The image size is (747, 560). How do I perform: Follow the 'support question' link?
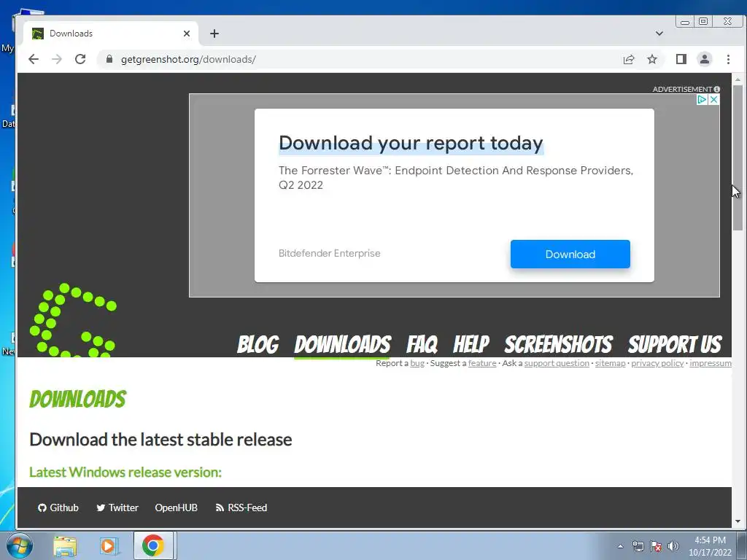point(557,363)
